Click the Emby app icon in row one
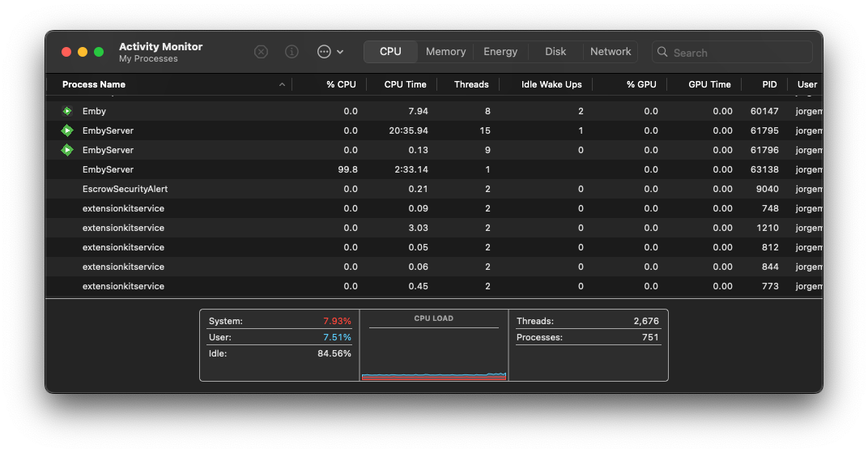The width and height of the screenshot is (868, 453). click(x=67, y=111)
